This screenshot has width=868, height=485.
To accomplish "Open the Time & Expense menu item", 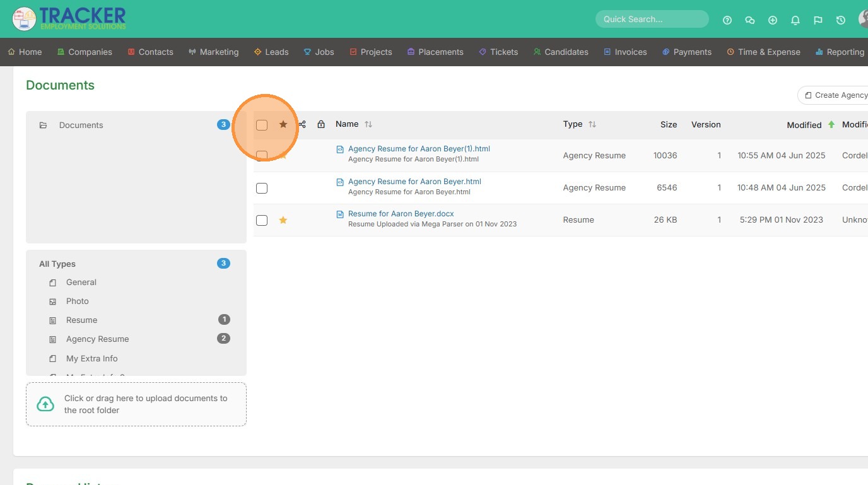I will [763, 52].
